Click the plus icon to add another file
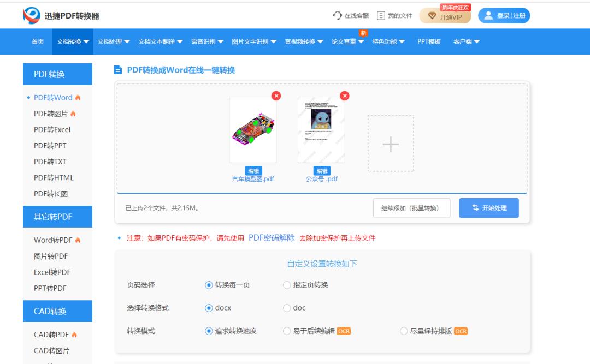This screenshot has height=364, width=590. tap(390, 144)
